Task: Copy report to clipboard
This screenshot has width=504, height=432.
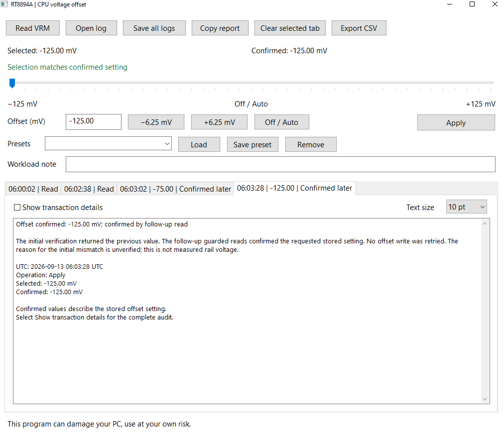Action: (x=220, y=28)
